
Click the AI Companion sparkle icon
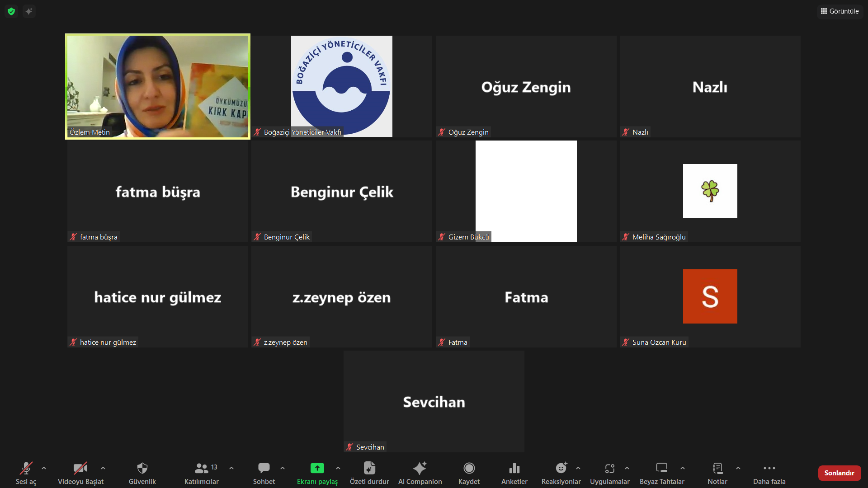pos(420,469)
